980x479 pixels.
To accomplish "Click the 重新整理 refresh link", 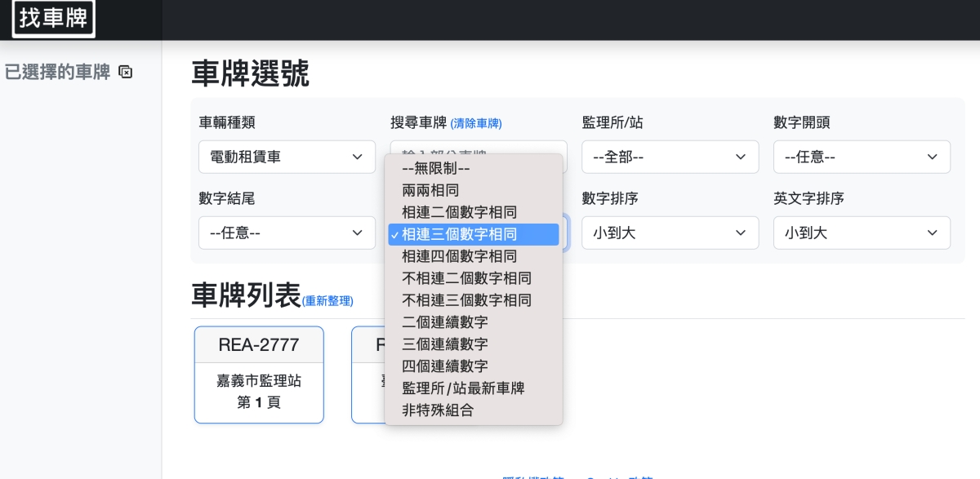I will point(327,301).
